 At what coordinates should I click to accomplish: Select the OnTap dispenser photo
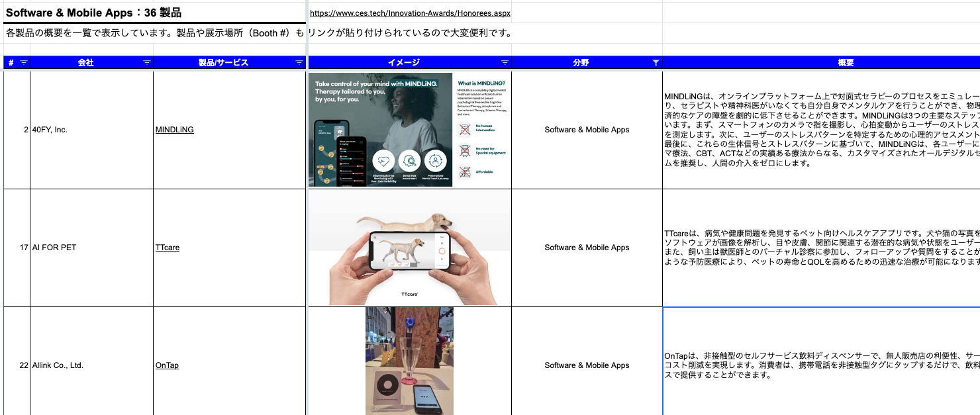pos(410,361)
